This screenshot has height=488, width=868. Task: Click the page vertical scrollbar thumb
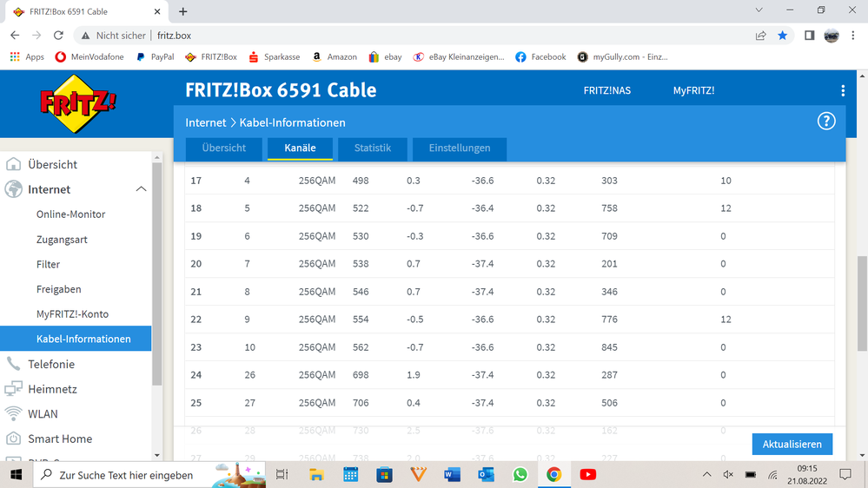(862, 303)
